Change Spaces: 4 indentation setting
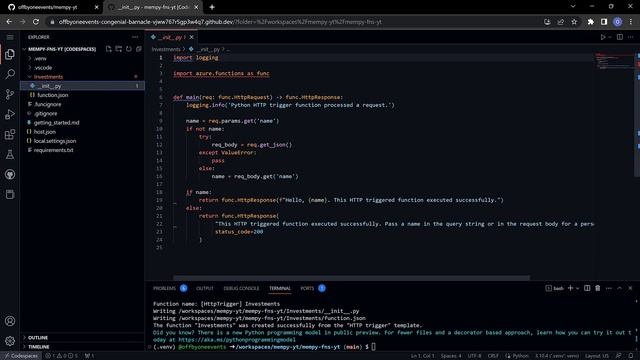 pos(451,356)
